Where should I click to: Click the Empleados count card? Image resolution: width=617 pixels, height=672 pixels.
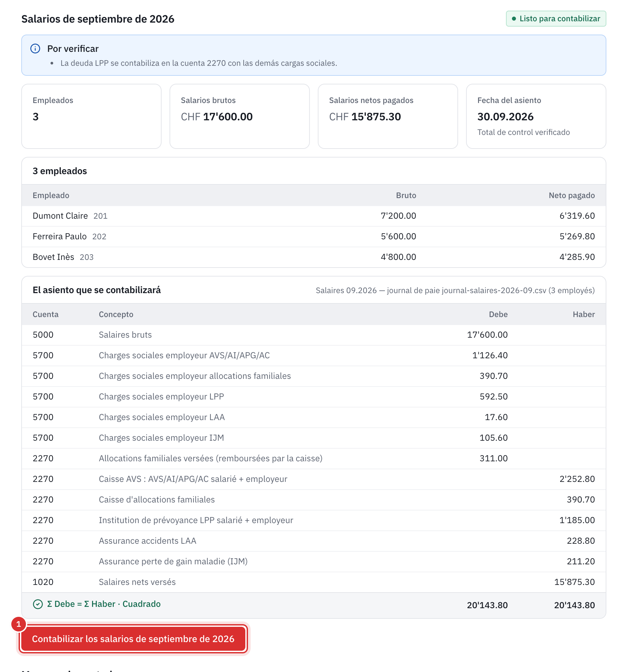click(91, 116)
